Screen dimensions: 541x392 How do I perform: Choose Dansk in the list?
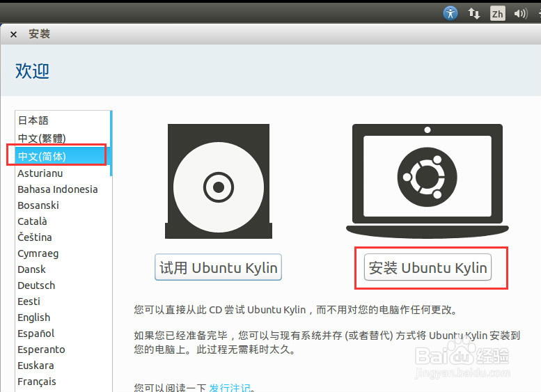(x=63, y=269)
